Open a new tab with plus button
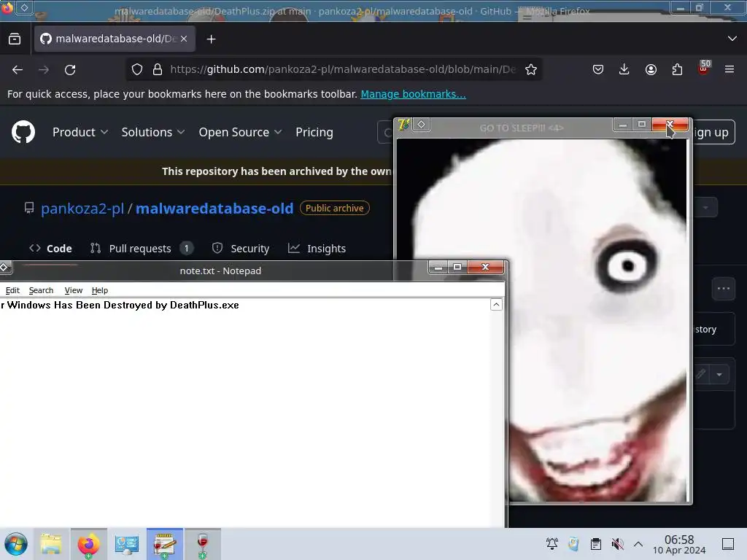Image resolution: width=747 pixels, height=560 pixels. pos(211,39)
